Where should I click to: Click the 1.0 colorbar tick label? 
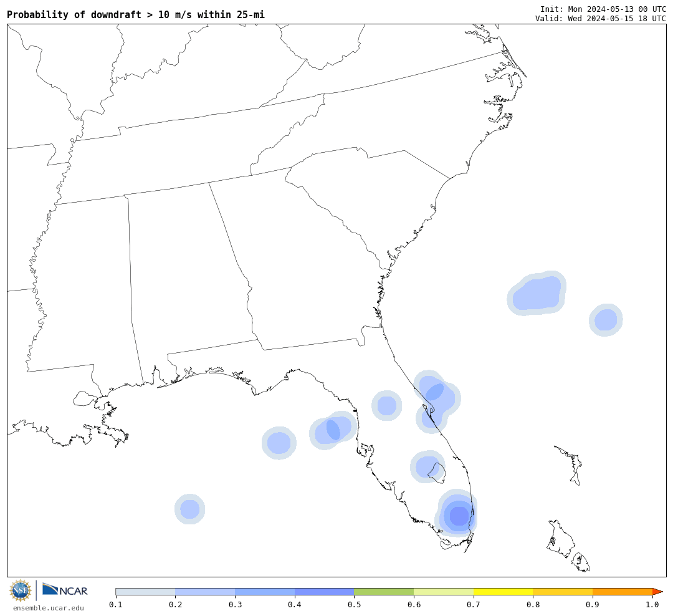pyautogui.click(x=652, y=605)
